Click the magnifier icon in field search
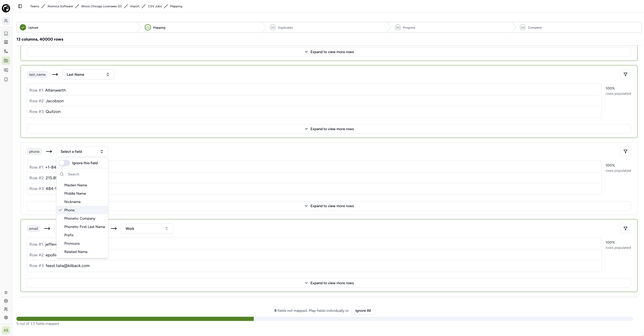 point(62,174)
